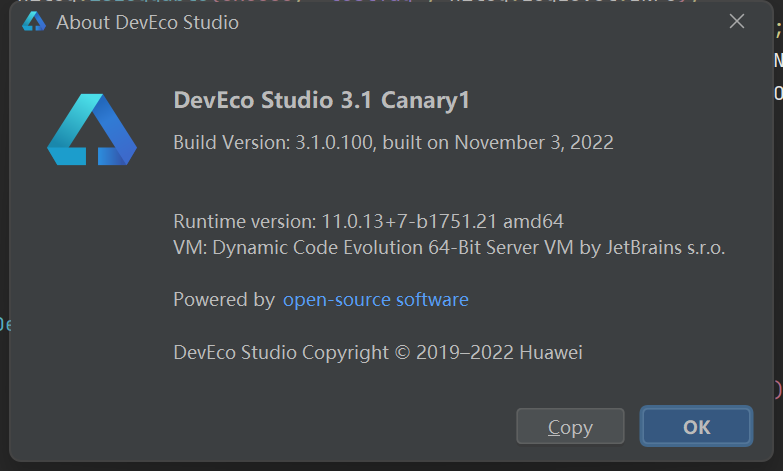
Task: Click the DevEco Studio 3.1 heading
Action: [x=273, y=100]
